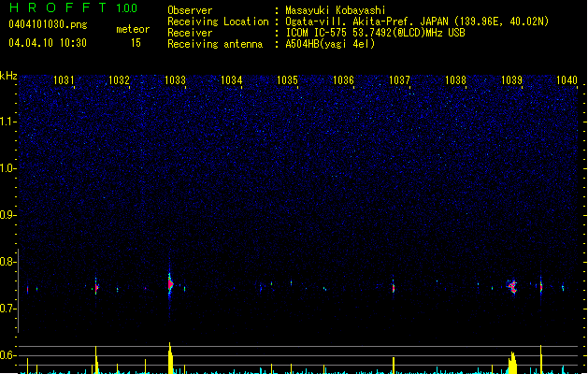Click the 1034 time axis marker

point(232,80)
